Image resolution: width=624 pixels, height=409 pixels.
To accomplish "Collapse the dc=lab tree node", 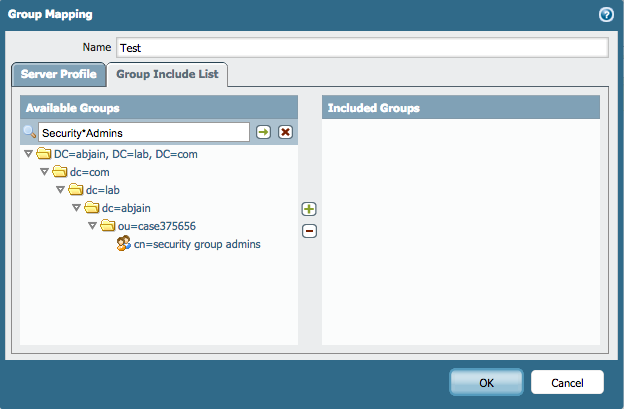I will click(x=60, y=190).
